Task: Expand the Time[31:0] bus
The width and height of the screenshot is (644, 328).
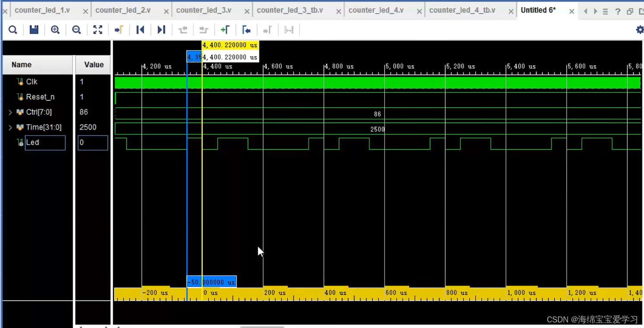Action: click(x=10, y=127)
